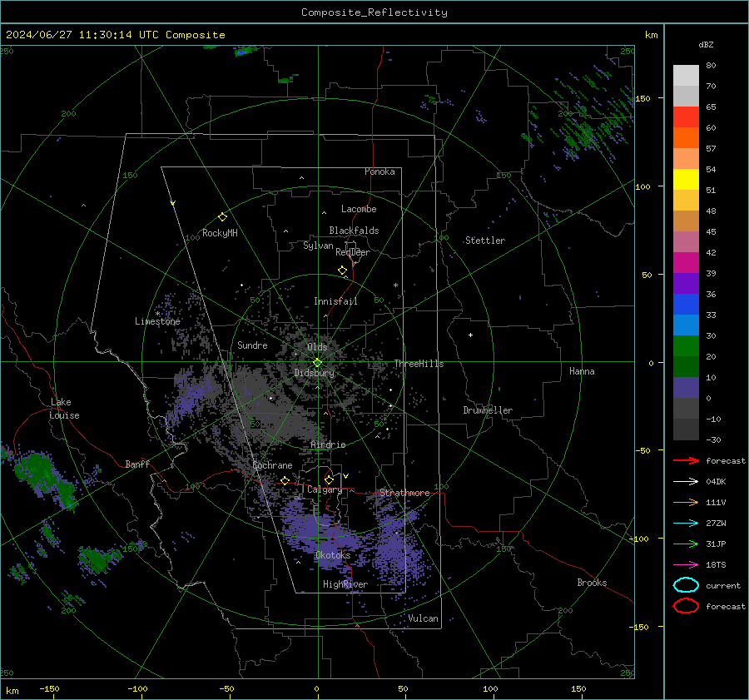The image size is (749, 700).
Task: Click yellow diamond marker below RedDeer
Action: click(342, 271)
